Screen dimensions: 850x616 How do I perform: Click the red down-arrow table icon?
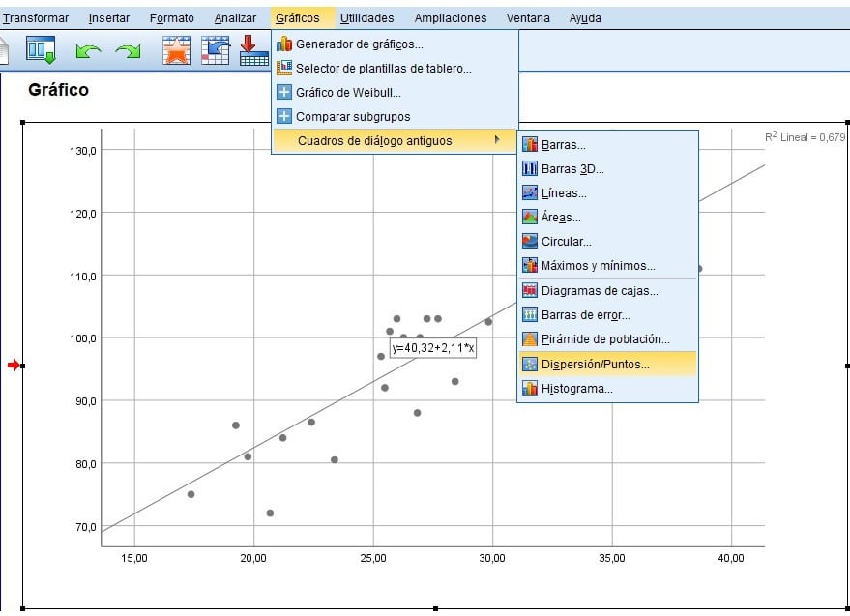click(x=253, y=50)
